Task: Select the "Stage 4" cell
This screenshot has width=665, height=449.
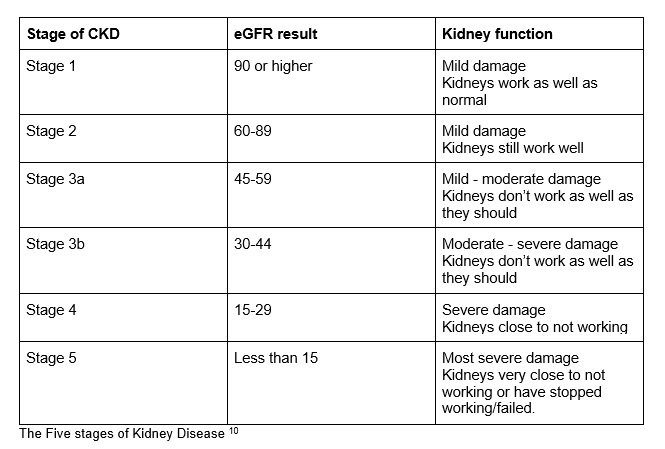Action: [51, 310]
